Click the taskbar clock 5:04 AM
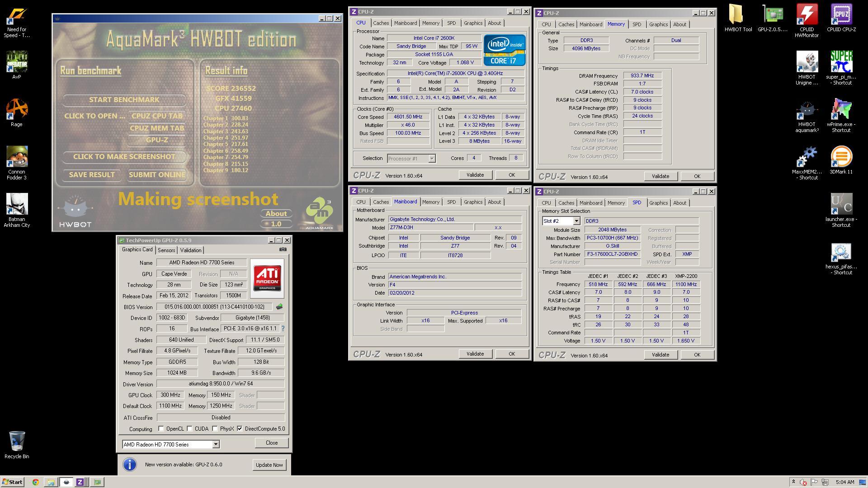Screen dimensions: 868x488 [x=845, y=482]
